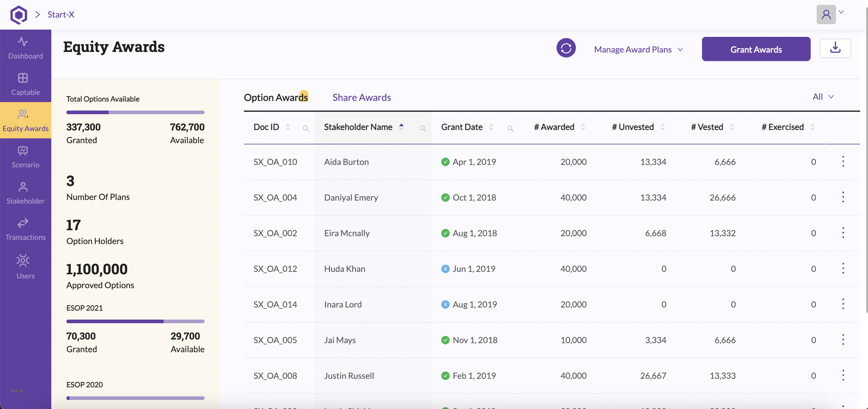The height and width of the screenshot is (409, 868).
Task: Expand the user menu chevron
Action: coord(841,12)
